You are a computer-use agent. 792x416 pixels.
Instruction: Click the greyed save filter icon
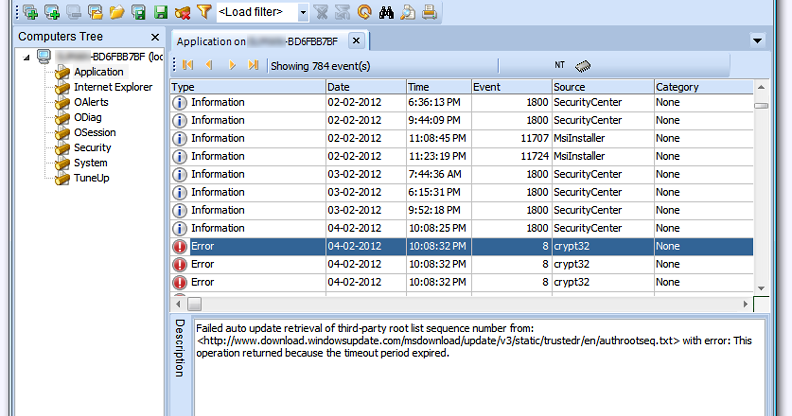tap(342, 12)
